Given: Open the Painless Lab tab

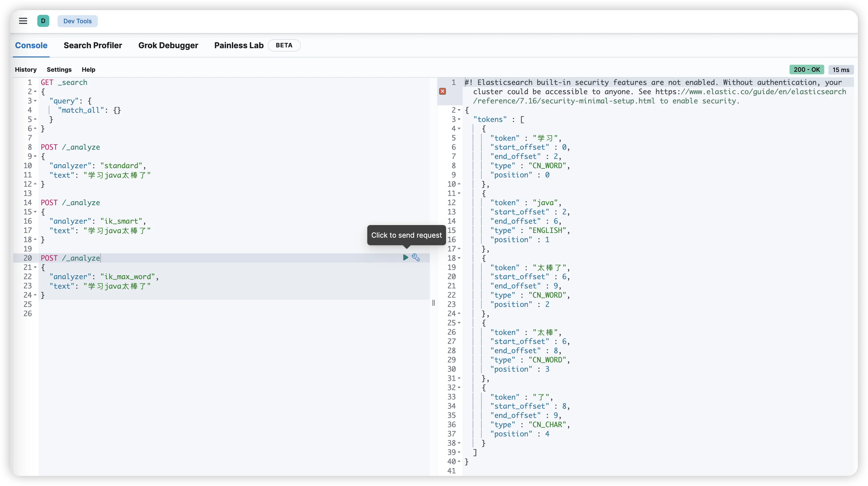Looking at the screenshot, I should pyautogui.click(x=239, y=45).
